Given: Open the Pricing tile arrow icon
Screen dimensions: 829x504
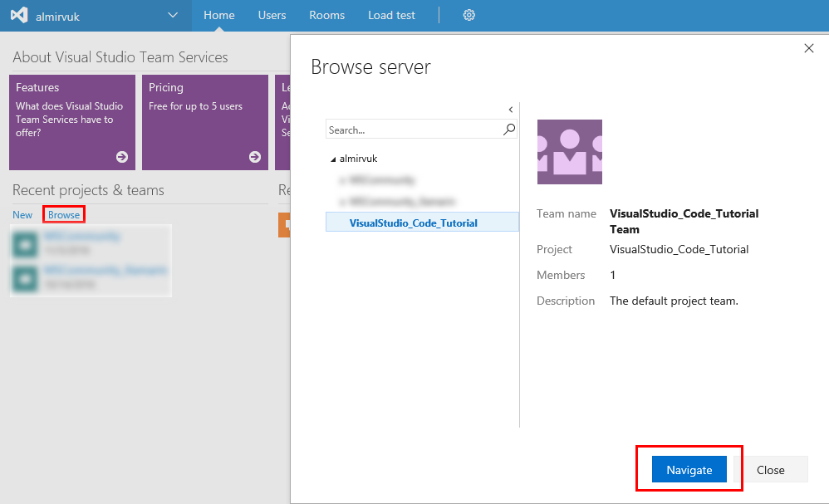Looking at the screenshot, I should (255, 157).
